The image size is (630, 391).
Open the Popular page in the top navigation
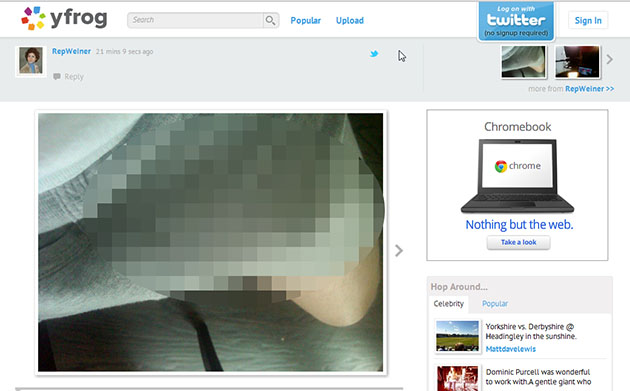pos(305,20)
